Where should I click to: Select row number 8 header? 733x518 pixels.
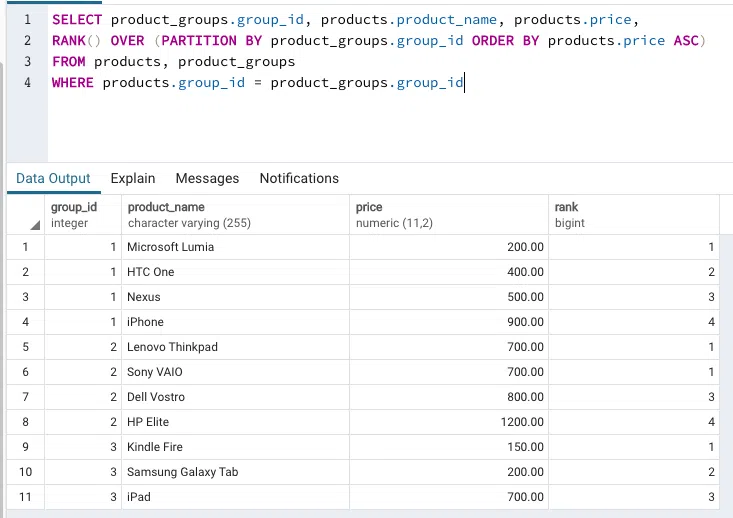point(25,422)
